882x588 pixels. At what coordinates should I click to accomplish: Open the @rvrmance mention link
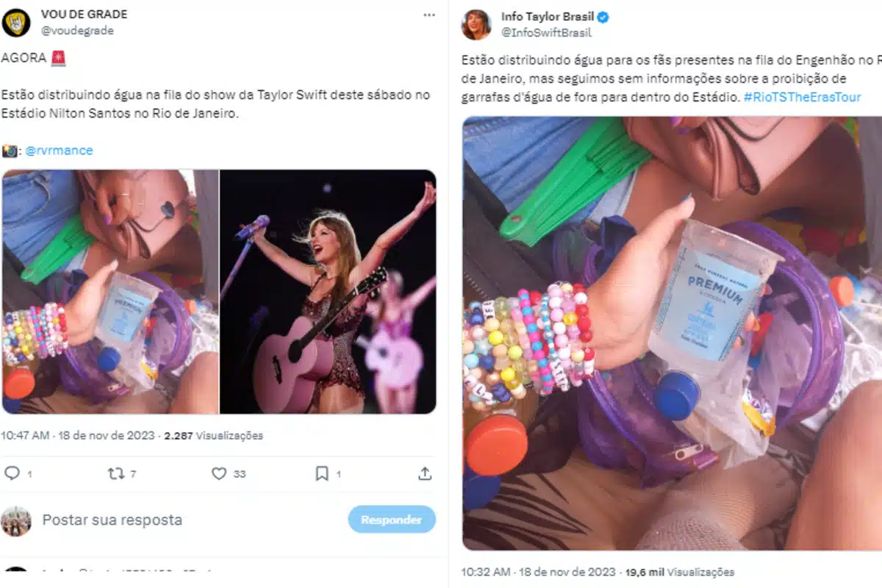[x=59, y=151]
